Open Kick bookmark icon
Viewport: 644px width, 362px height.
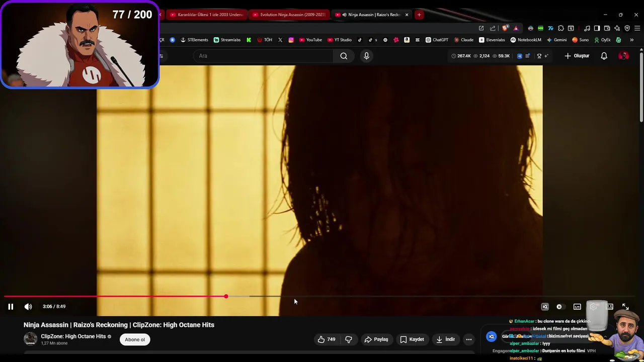[249, 40]
